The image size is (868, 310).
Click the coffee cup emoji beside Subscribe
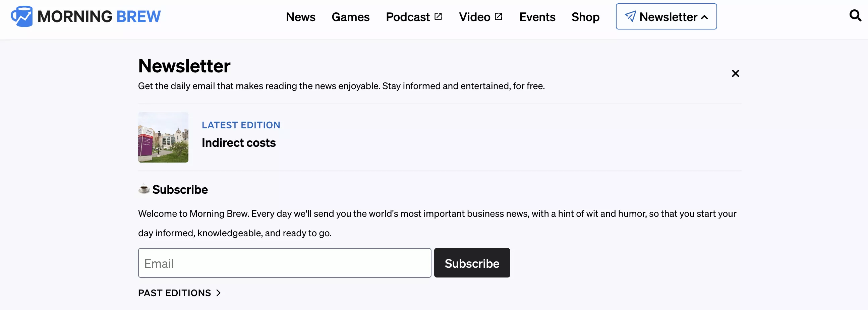pyautogui.click(x=144, y=189)
